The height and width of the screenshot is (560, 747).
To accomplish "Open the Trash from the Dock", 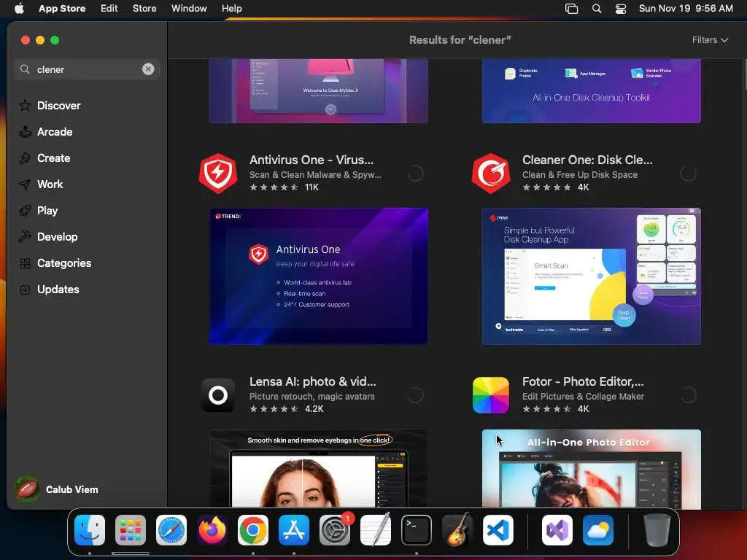I will point(657,530).
